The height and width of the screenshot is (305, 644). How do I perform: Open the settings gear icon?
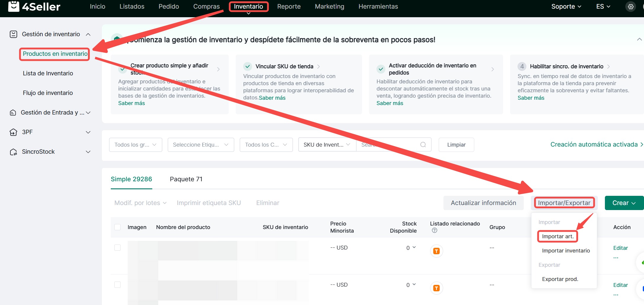point(631,7)
